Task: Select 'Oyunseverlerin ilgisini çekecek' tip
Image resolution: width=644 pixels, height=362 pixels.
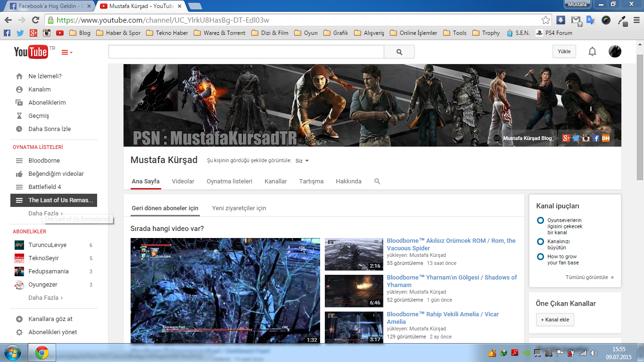Action: click(564, 226)
